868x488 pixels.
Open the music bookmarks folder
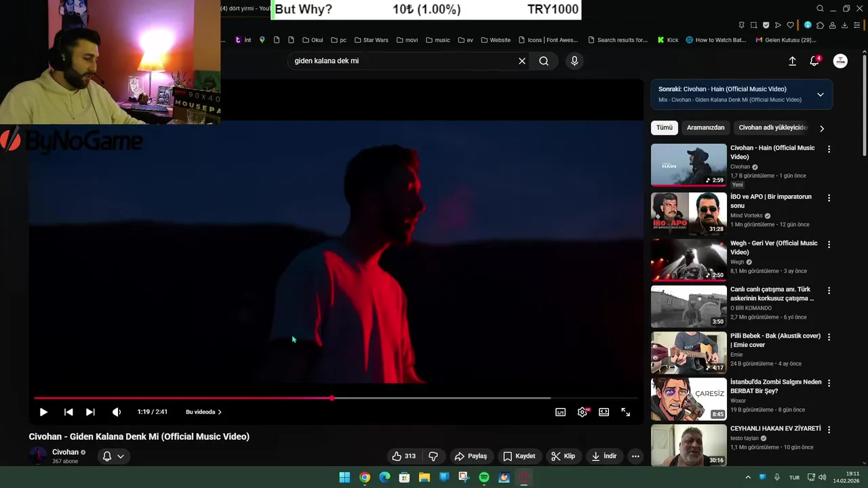pos(438,40)
